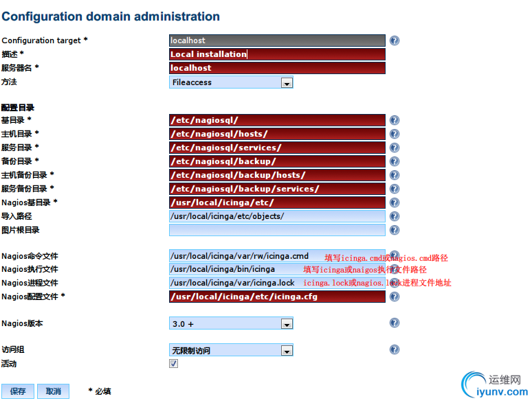532x403 pixels.
Task: Click the Configuration target localhost field
Action: pyautogui.click(x=277, y=41)
